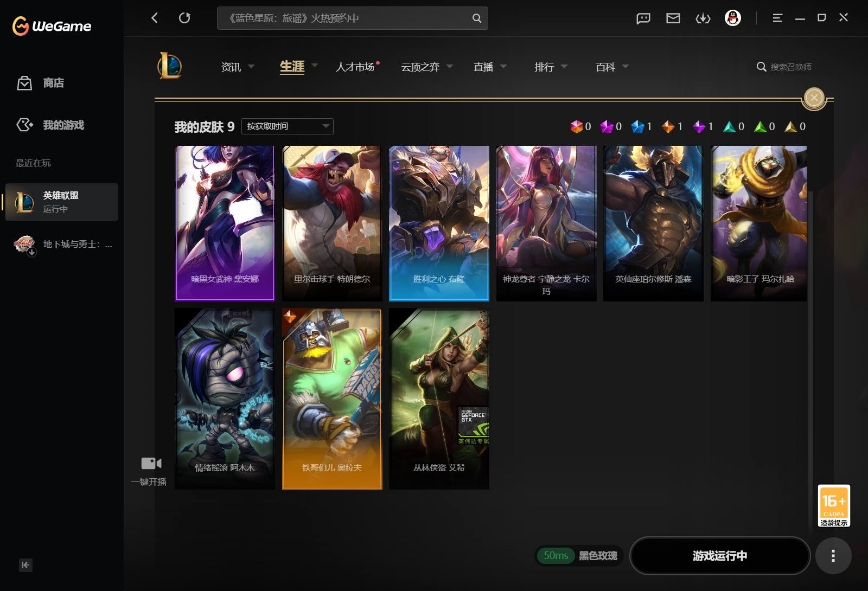Open the chat messages icon
This screenshot has width=868, height=591.
point(643,18)
